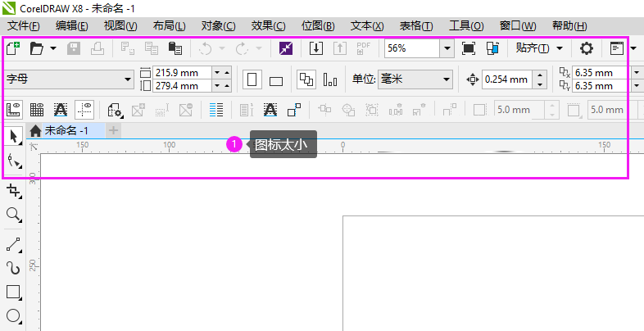This screenshot has height=331, width=644.
Task: Open Options with the gear icon
Action: [586, 48]
